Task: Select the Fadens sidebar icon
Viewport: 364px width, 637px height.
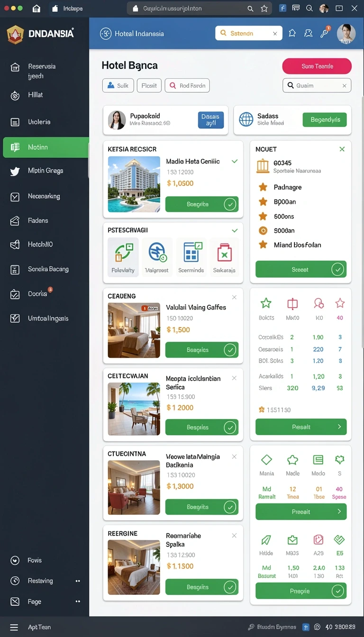Action: tap(15, 221)
